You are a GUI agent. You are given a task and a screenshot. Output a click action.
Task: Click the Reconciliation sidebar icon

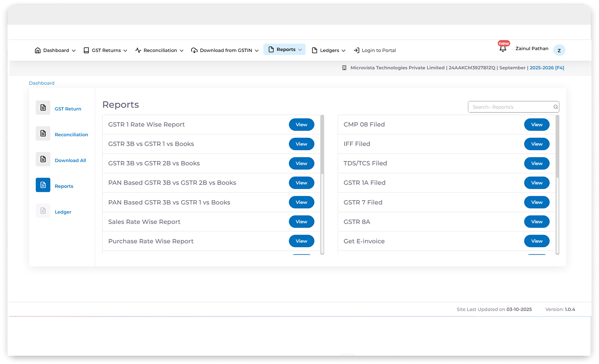coord(43,134)
